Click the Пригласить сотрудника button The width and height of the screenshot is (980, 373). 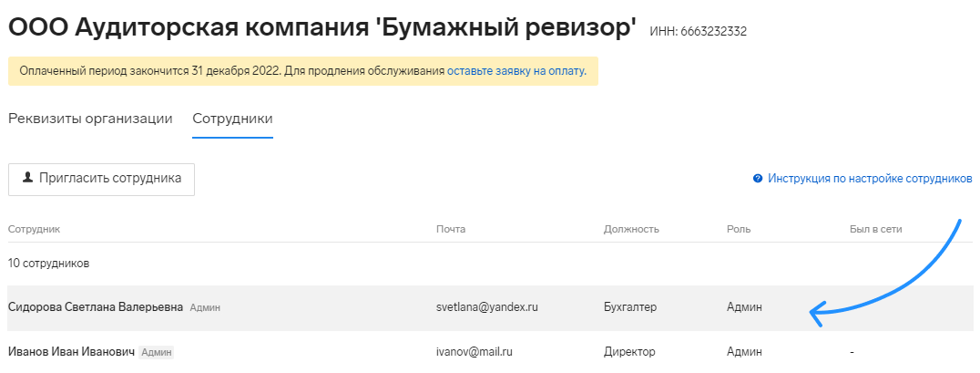point(101,180)
